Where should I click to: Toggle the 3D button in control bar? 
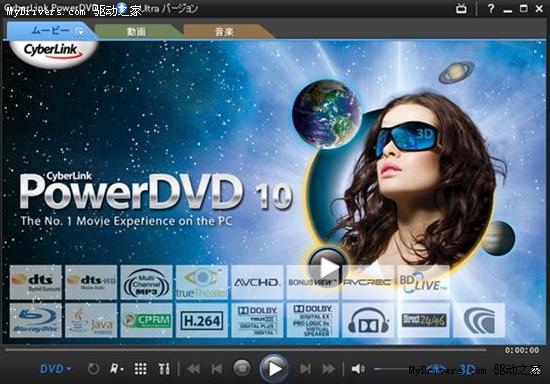467,369
